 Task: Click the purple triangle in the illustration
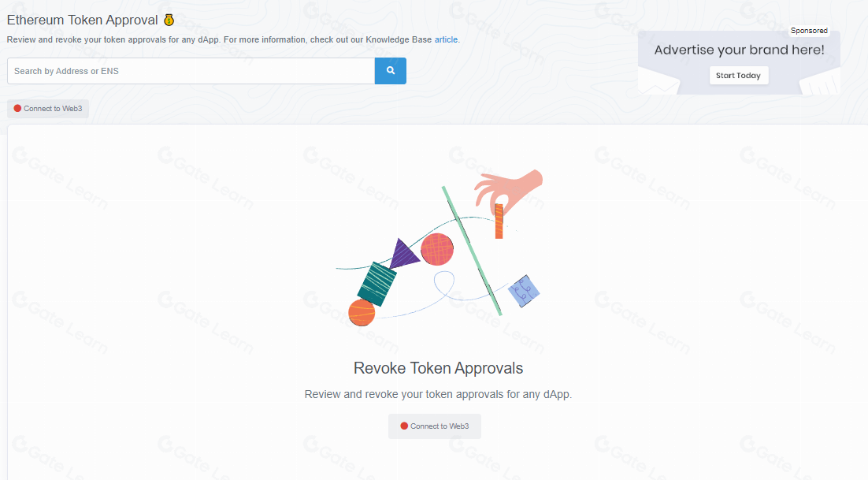point(402,254)
